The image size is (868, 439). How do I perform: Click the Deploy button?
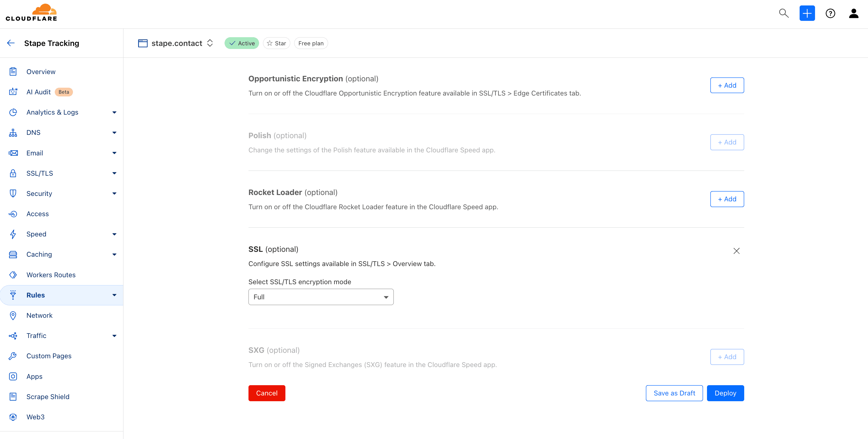(725, 393)
